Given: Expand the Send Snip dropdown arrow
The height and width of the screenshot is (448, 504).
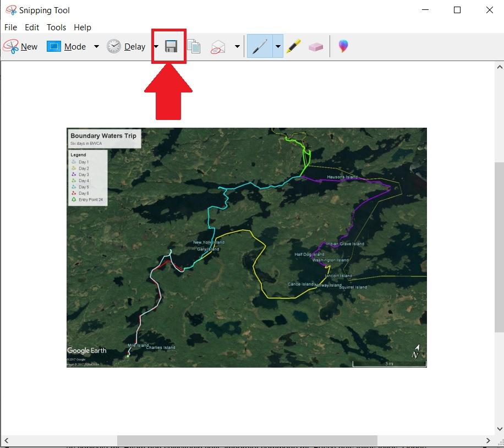Looking at the screenshot, I should tap(237, 47).
